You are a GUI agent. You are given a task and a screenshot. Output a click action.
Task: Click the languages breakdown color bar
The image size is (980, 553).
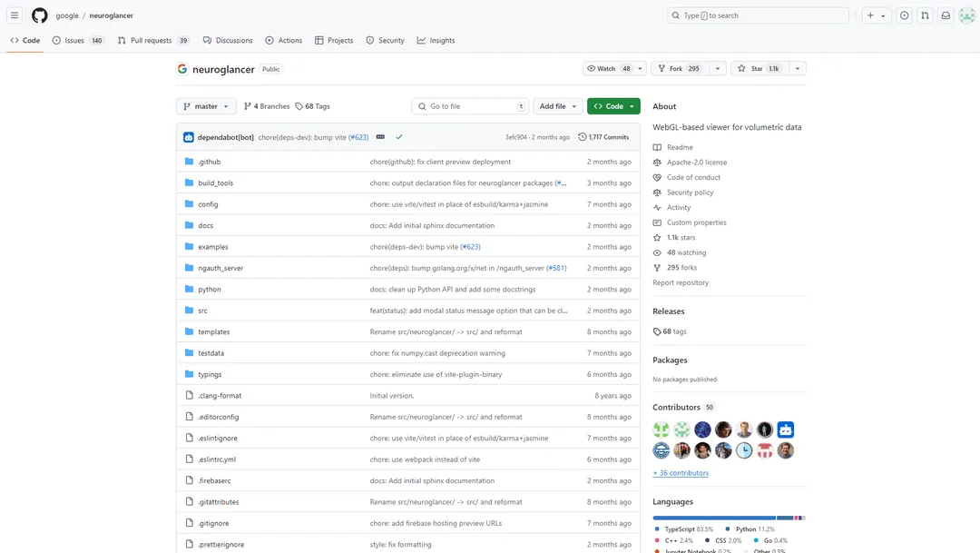tap(729, 518)
